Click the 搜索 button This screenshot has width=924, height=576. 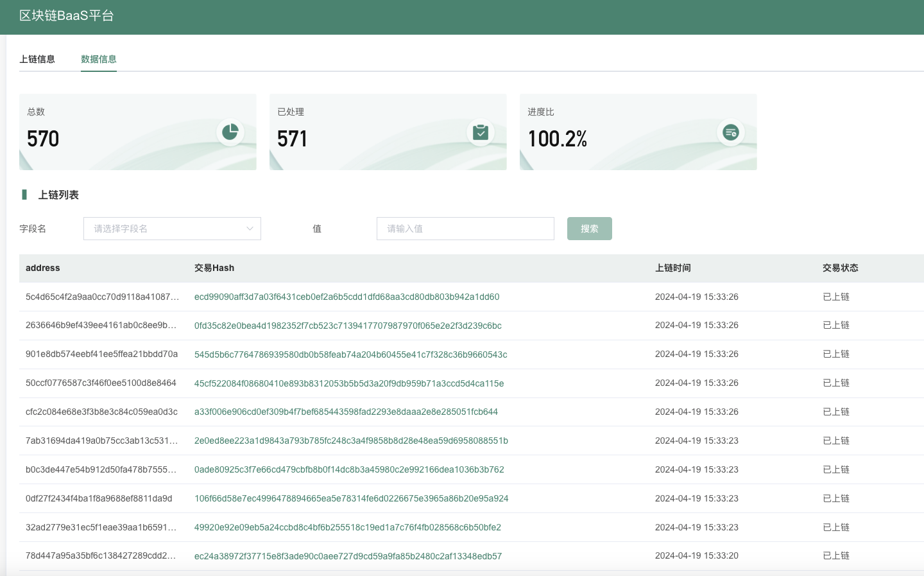590,229
